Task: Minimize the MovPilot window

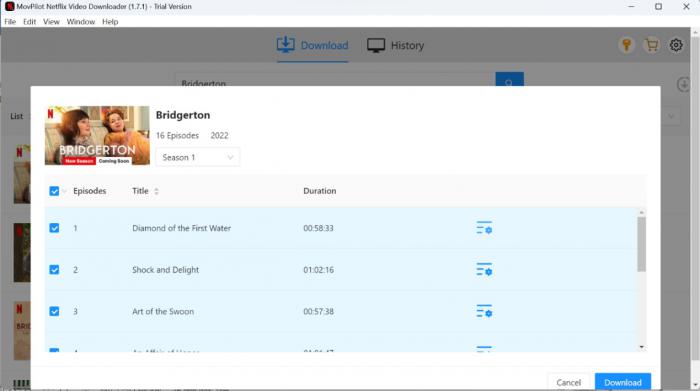Action: tap(631, 6)
